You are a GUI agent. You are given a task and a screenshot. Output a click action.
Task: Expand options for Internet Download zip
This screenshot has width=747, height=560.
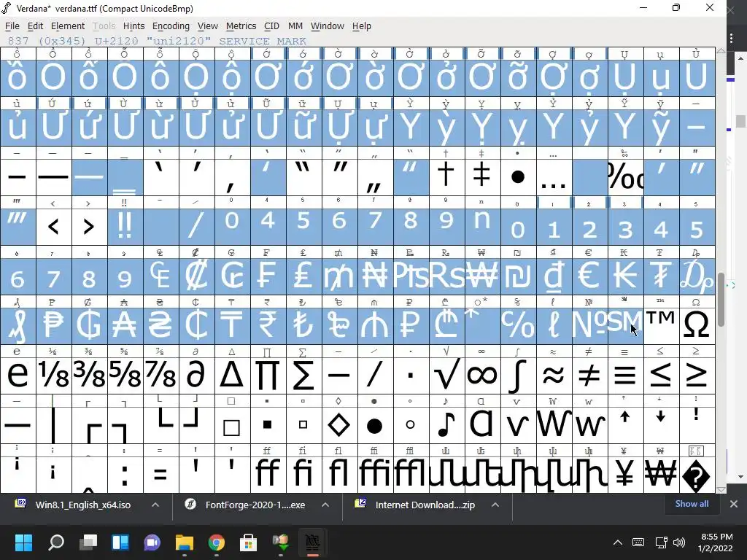[x=495, y=505]
